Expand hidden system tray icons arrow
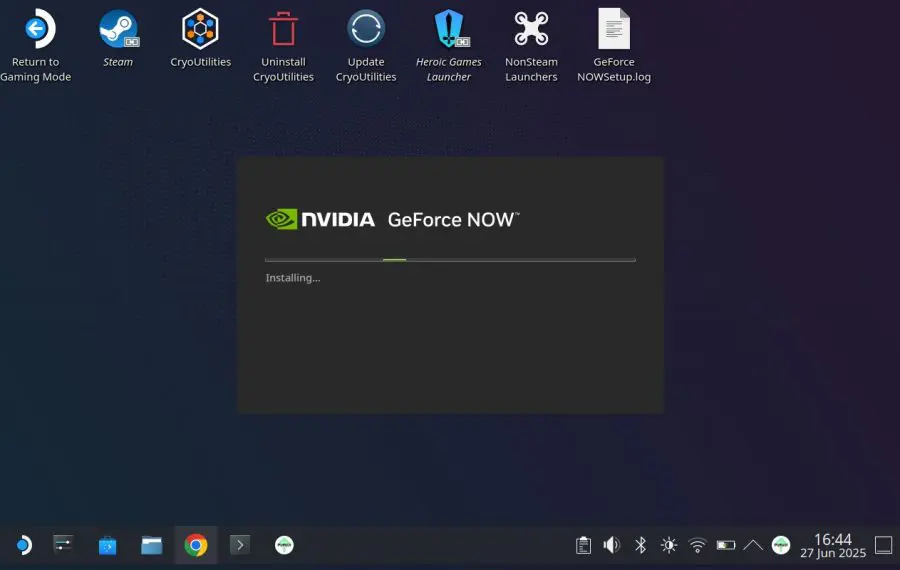The width and height of the screenshot is (900, 570). point(752,545)
